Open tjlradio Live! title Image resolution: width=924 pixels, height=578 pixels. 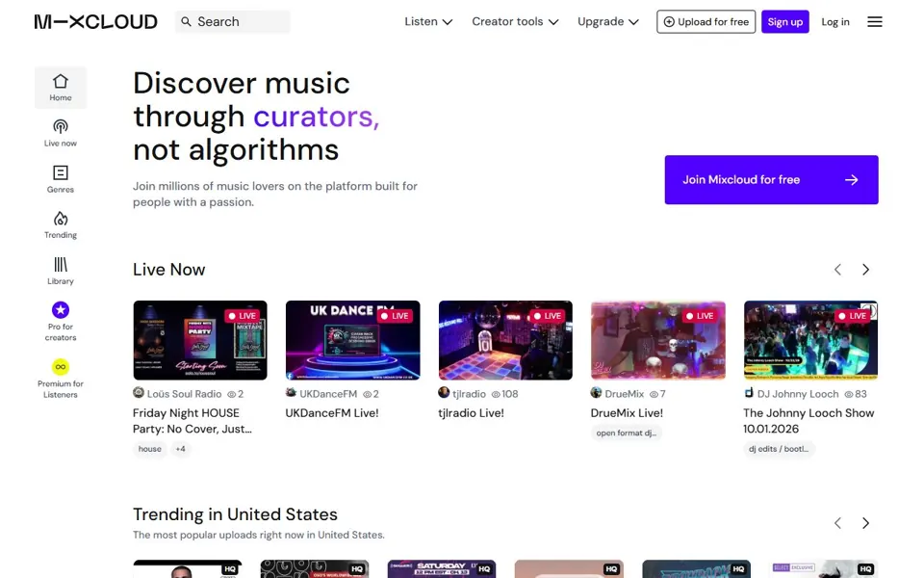pyautogui.click(x=471, y=413)
